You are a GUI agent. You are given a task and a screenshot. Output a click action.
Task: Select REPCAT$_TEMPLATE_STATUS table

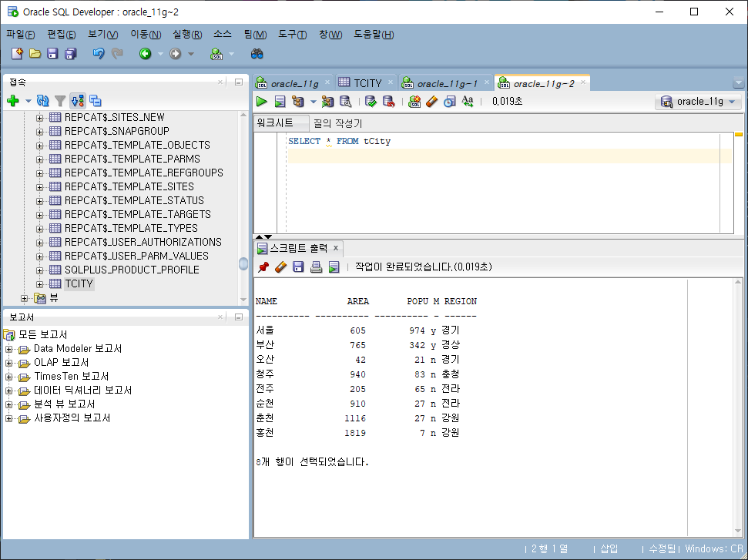point(134,200)
